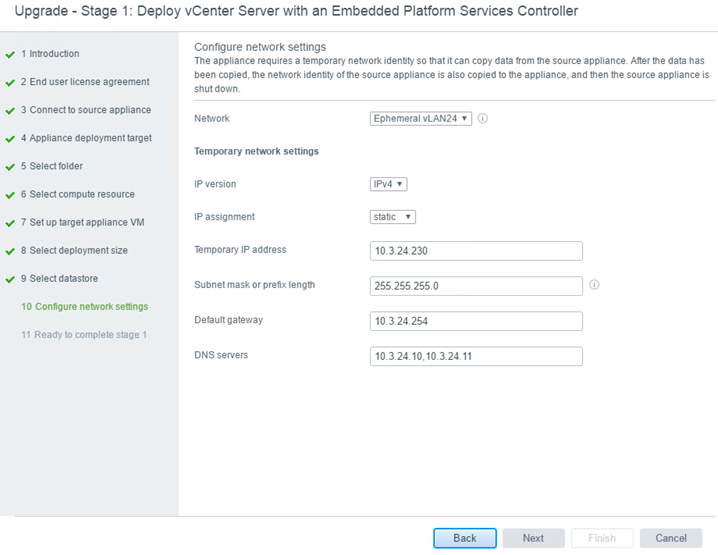
Task: Open the IP assignment dropdown set to static
Action: (393, 217)
